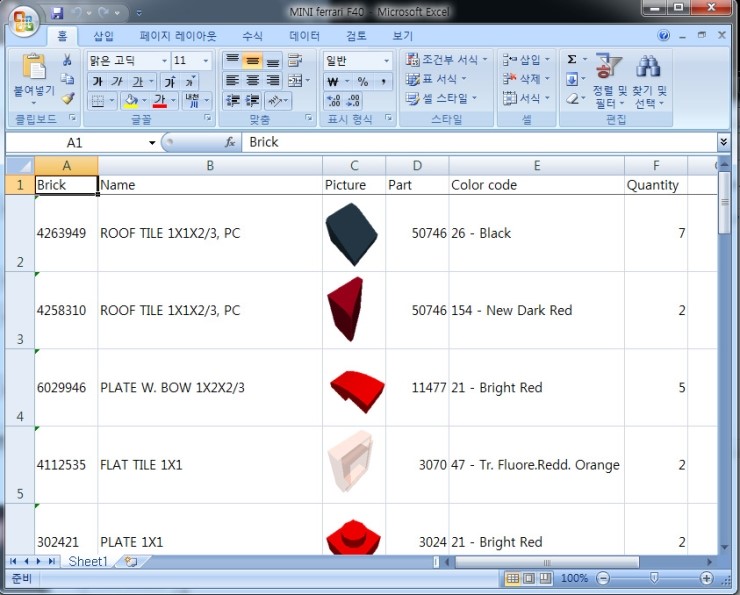Expand the Name Box dropdown

tap(152, 142)
